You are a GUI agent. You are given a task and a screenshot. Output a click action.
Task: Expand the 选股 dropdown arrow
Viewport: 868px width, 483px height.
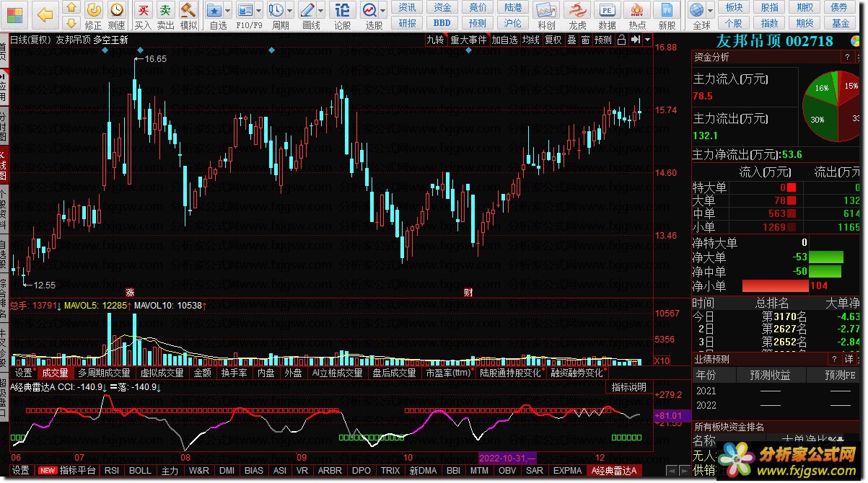(383, 12)
